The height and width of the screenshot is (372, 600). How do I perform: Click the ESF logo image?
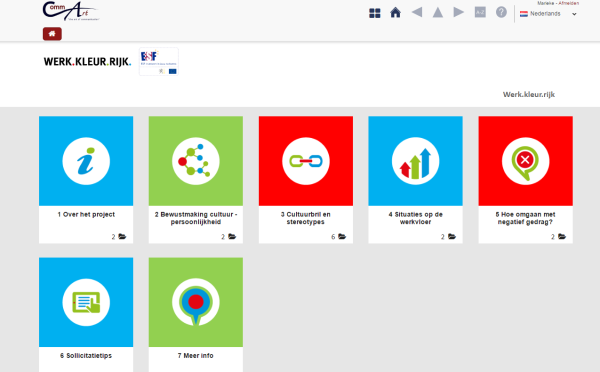click(159, 62)
